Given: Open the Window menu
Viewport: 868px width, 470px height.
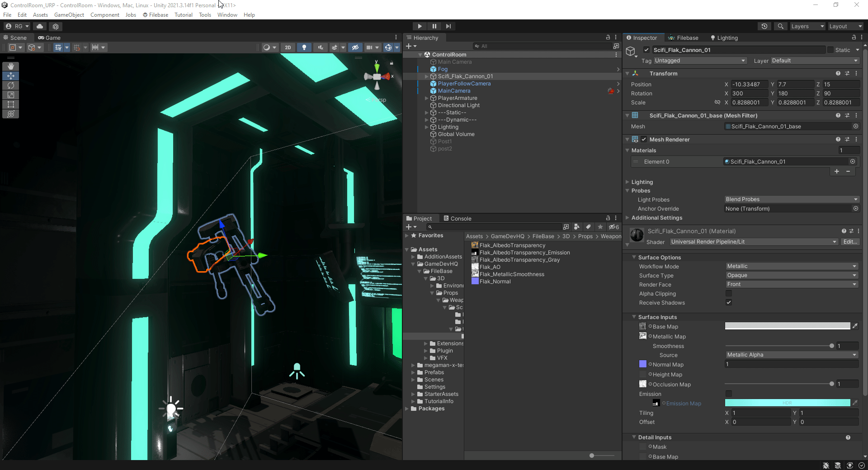Looking at the screenshot, I should click(x=227, y=15).
